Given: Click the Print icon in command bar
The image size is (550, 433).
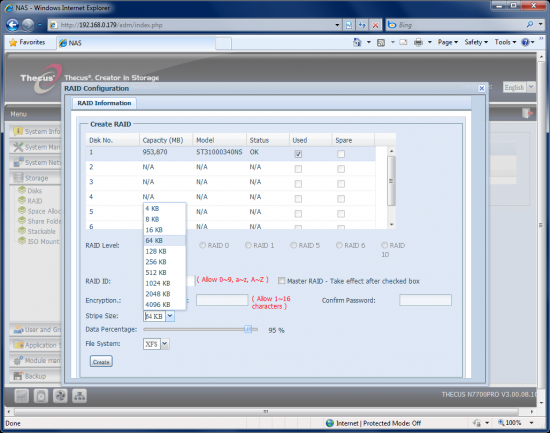Looking at the screenshot, I should pyautogui.click(x=418, y=42).
